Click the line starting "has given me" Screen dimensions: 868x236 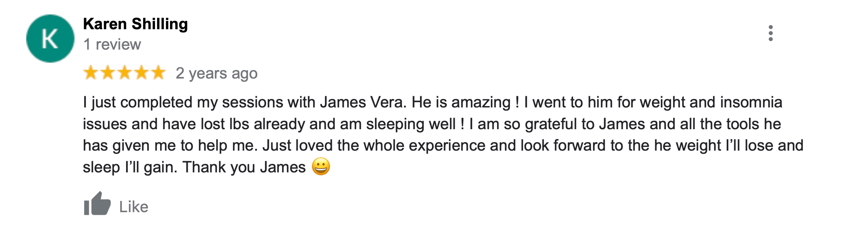[443, 146]
